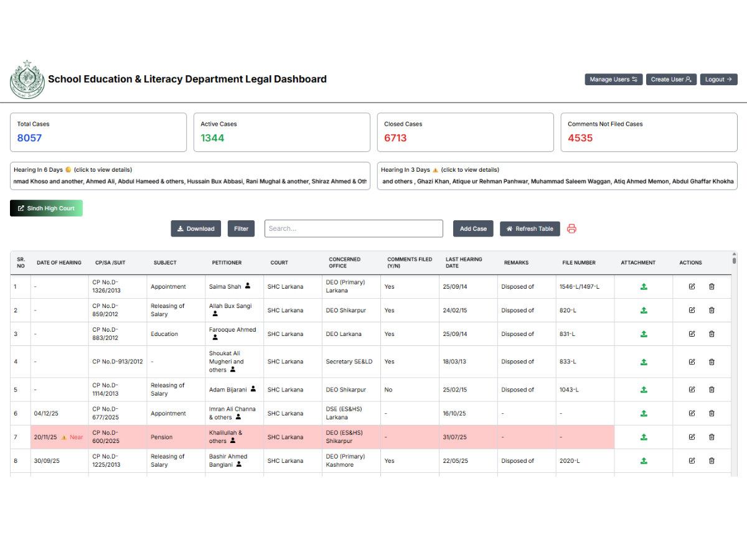Upload attachment for the highlighted Khalilullah case
The height and width of the screenshot is (560, 747).
[x=644, y=437]
